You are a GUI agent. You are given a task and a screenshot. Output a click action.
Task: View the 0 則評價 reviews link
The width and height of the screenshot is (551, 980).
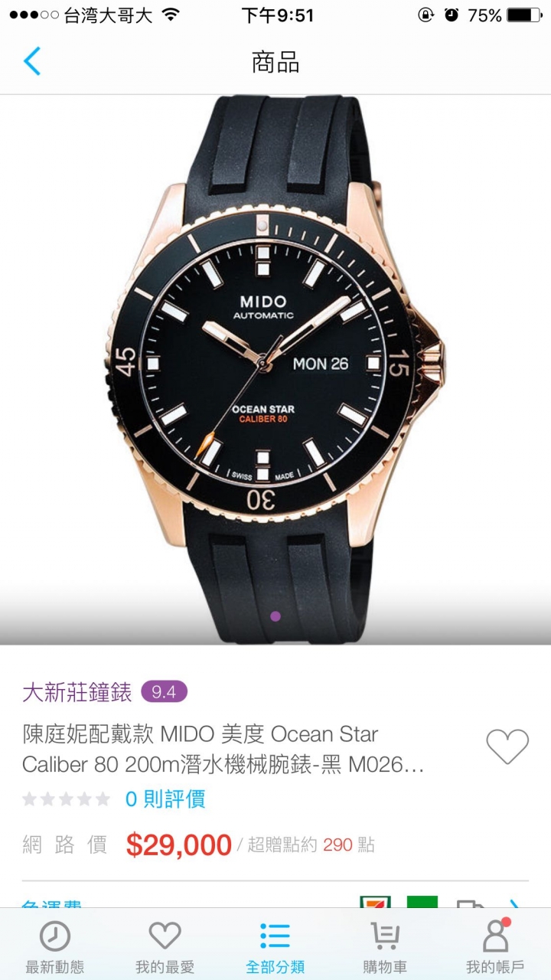point(165,799)
